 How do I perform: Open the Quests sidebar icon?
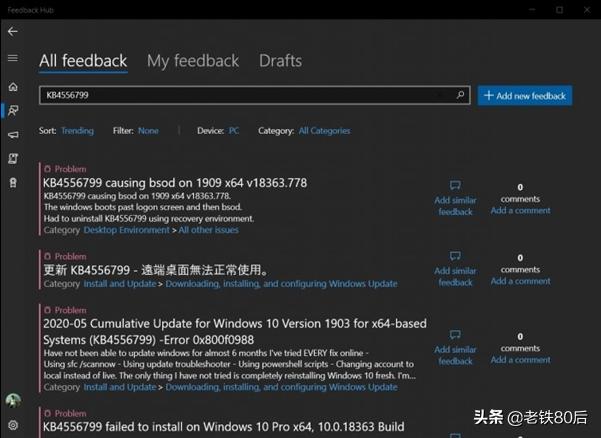tap(13, 159)
